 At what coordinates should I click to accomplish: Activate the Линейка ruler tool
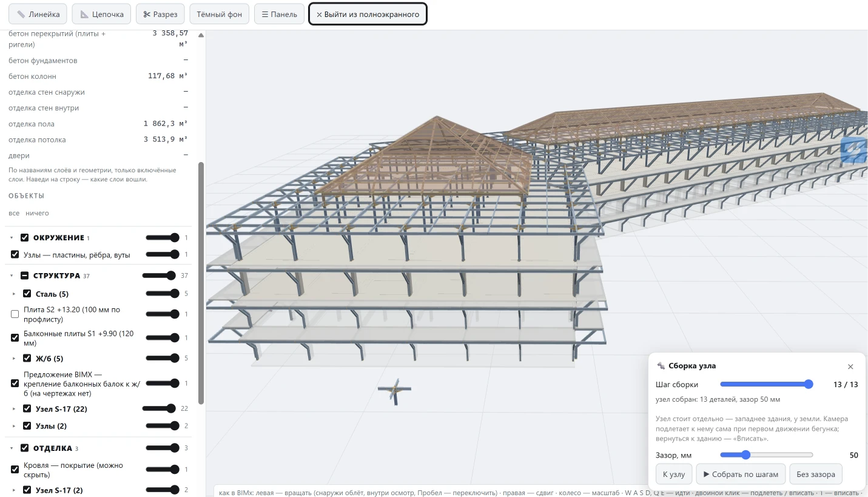click(x=38, y=14)
